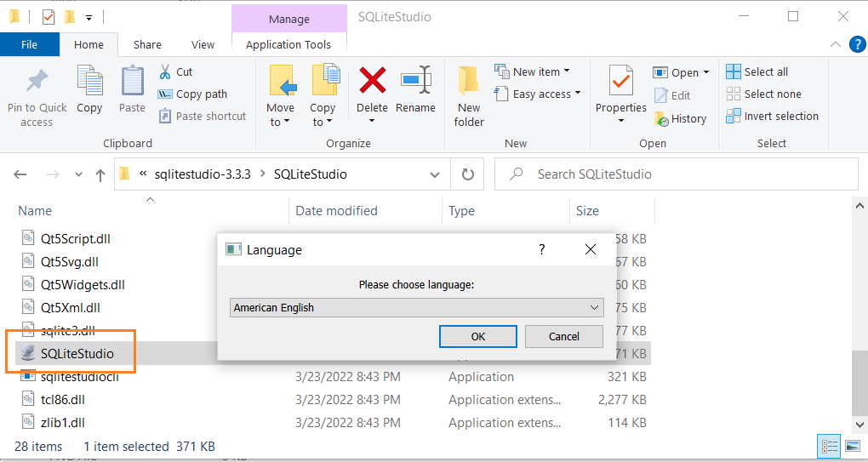Click Pin to Quick access icon
Image resolution: width=868 pixels, height=462 pixels.
[37, 82]
